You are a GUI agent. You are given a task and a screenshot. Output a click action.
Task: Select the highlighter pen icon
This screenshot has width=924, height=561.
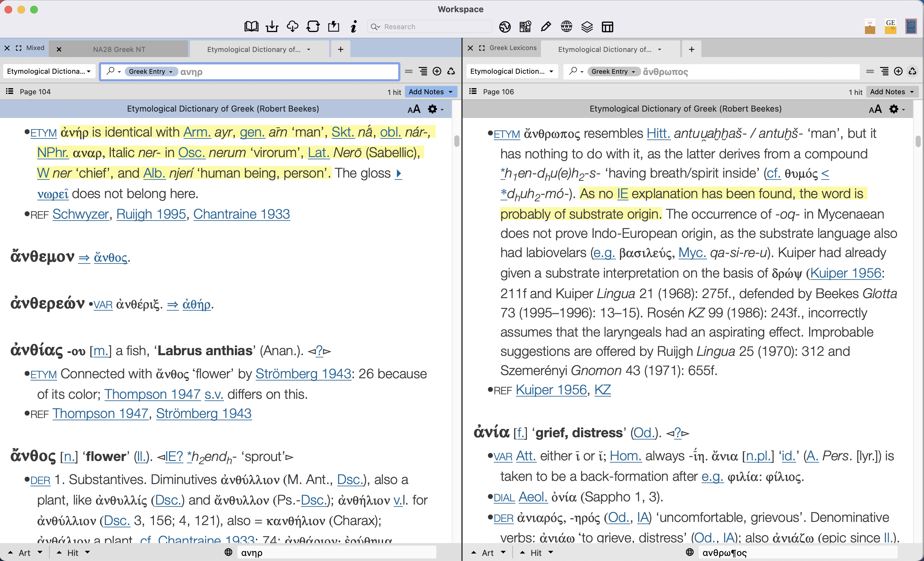546,26
